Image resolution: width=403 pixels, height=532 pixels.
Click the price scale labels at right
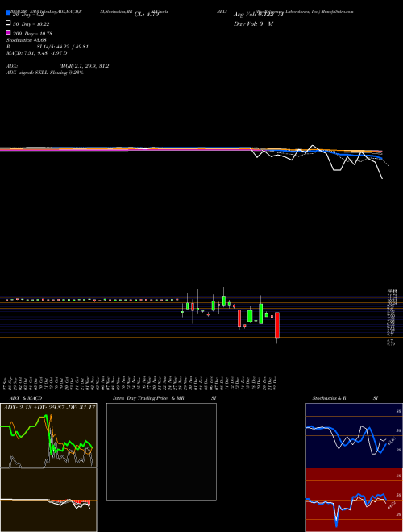pyautogui.click(x=391, y=317)
